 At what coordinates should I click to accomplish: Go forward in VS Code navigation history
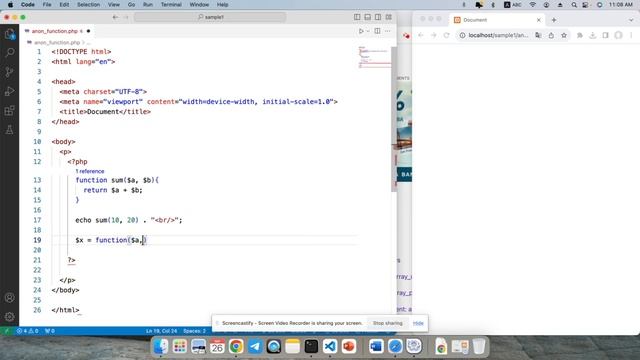(126, 17)
